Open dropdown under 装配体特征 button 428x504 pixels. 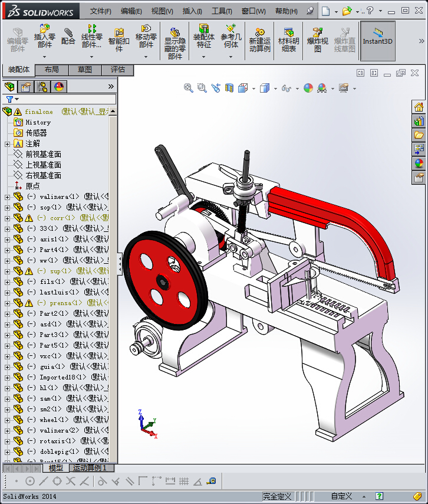(203, 57)
